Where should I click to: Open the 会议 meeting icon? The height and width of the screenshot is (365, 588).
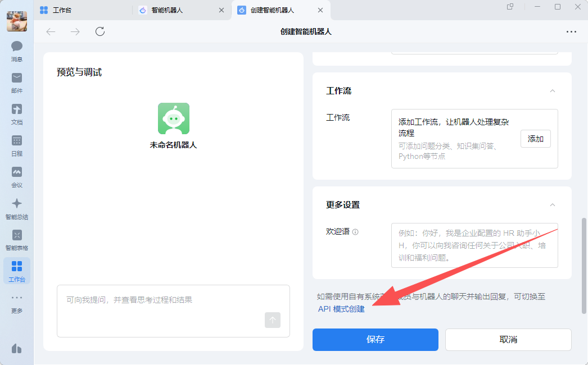click(17, 172)
